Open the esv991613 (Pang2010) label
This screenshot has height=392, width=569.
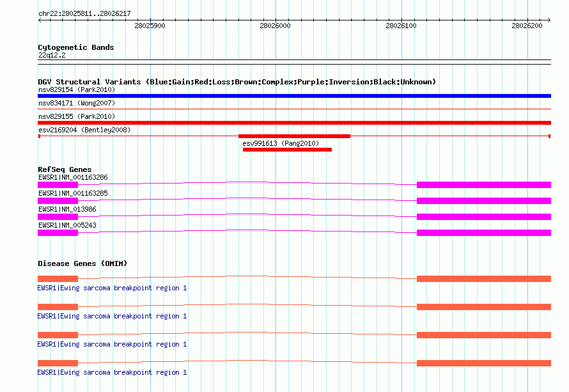pos(281,143)
